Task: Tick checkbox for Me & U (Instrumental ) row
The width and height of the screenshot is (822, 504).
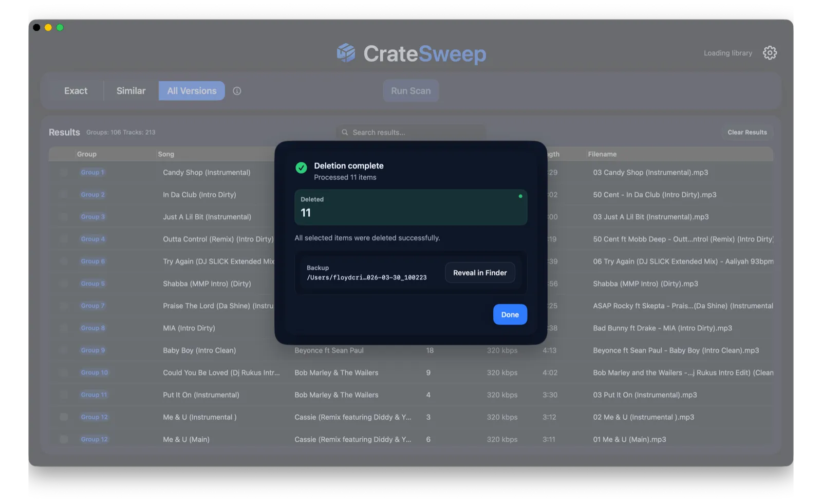Action: (64, 417)
